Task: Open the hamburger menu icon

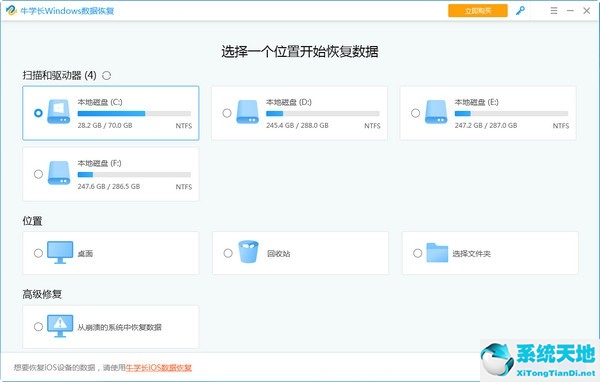Action: point(554,11)
